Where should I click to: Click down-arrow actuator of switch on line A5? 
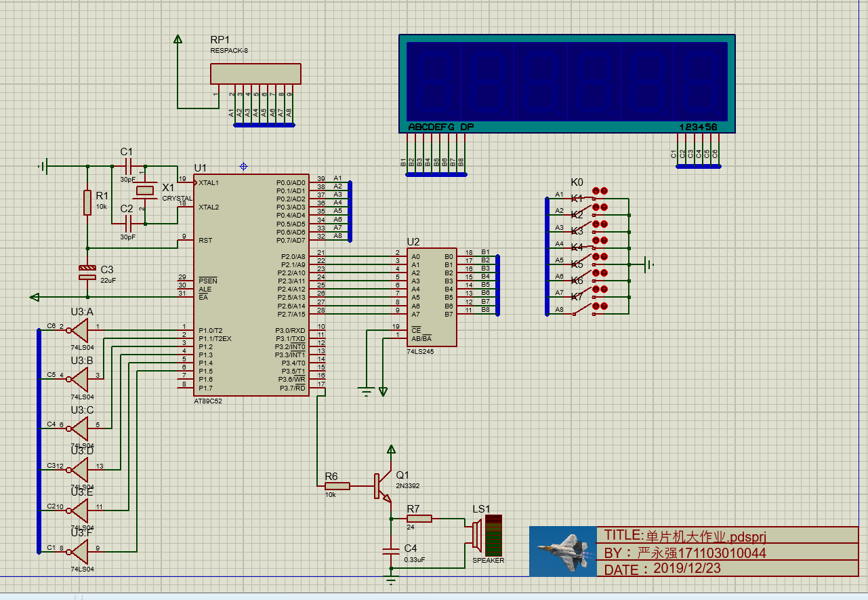tap(596, 257)
